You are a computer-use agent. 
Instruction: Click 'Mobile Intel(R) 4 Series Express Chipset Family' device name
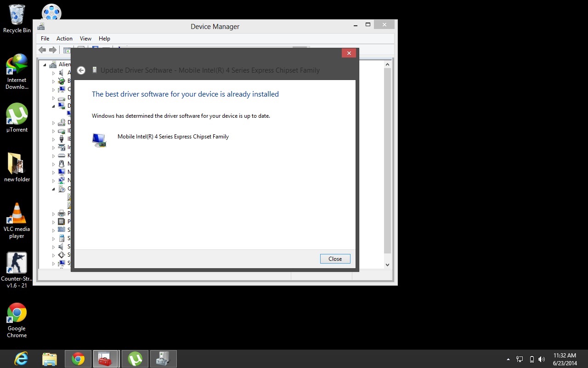click(173, 137)
